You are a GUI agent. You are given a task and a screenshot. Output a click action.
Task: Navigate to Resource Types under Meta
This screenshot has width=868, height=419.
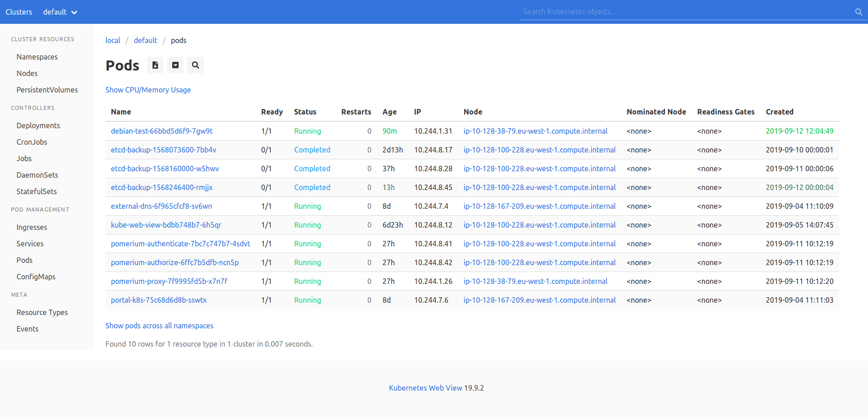(42, 312)
